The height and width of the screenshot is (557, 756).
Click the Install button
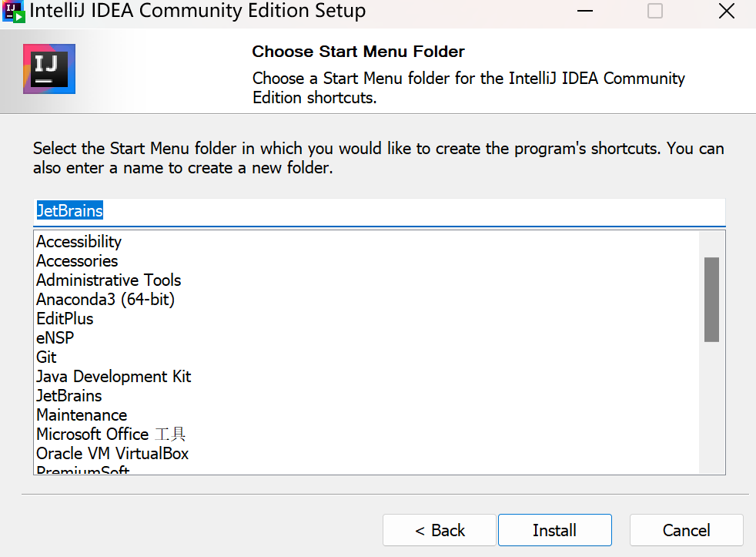554,530
